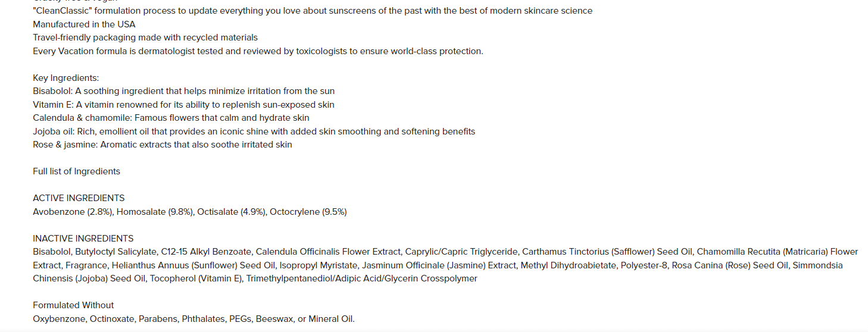Click the Vitamin E description line
The height and width of the screenshot is (332, 868).
coord(183,105)
